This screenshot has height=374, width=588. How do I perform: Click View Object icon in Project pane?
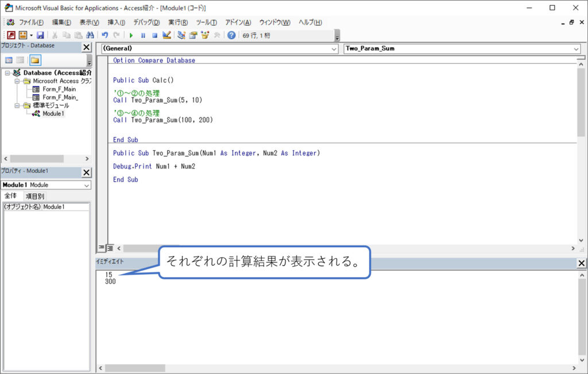point(20,60)
